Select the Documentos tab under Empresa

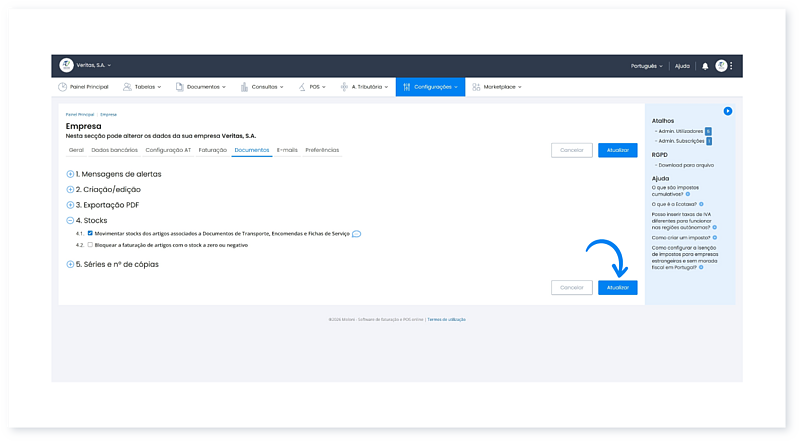(x=252, y=151)
